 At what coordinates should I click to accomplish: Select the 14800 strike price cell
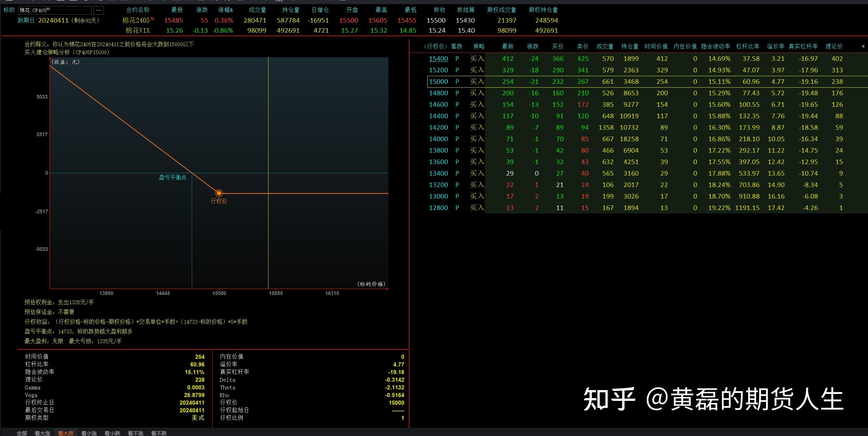pyautogui.click(x=438, y=93)
